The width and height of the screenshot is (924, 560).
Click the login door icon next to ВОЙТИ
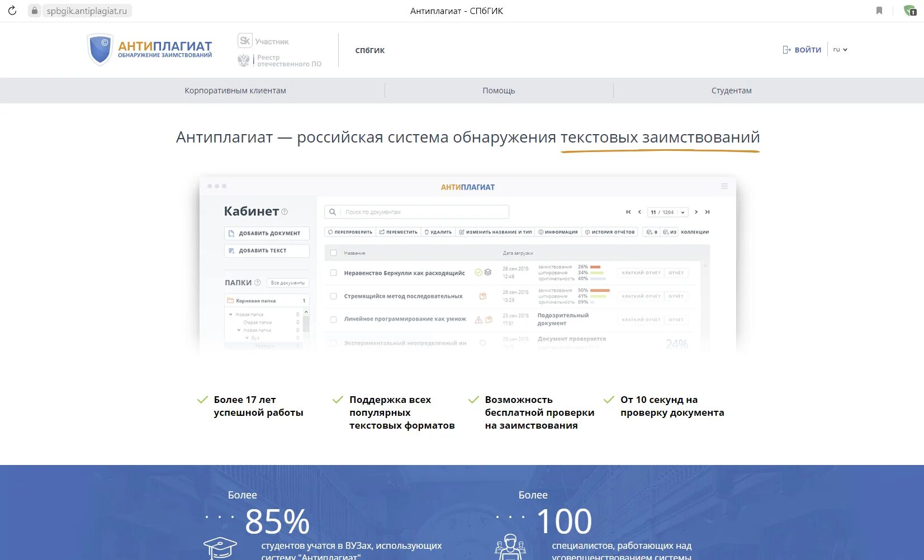click(x=786, y=50)
